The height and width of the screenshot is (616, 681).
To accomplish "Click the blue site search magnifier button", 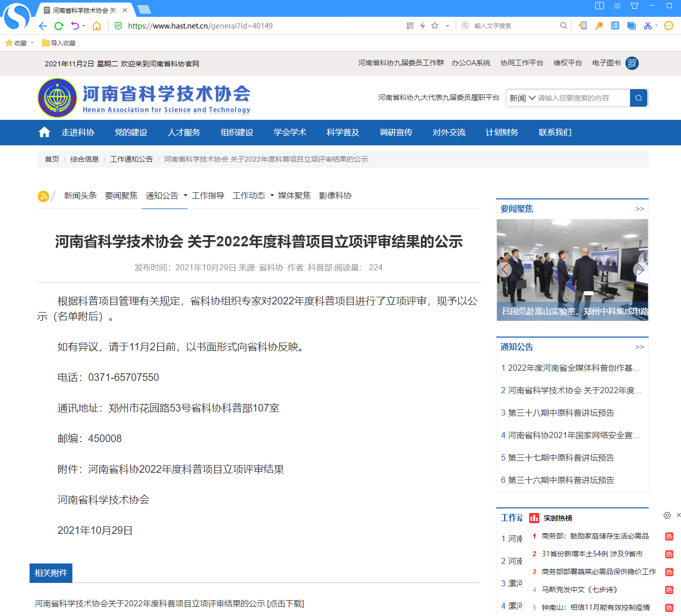I will point(639,98).
